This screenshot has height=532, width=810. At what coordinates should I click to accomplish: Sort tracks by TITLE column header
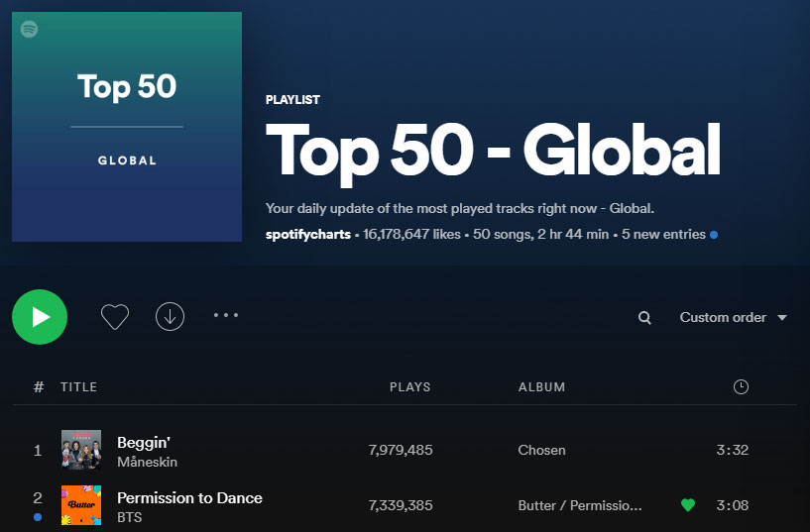tap(78, 387)
